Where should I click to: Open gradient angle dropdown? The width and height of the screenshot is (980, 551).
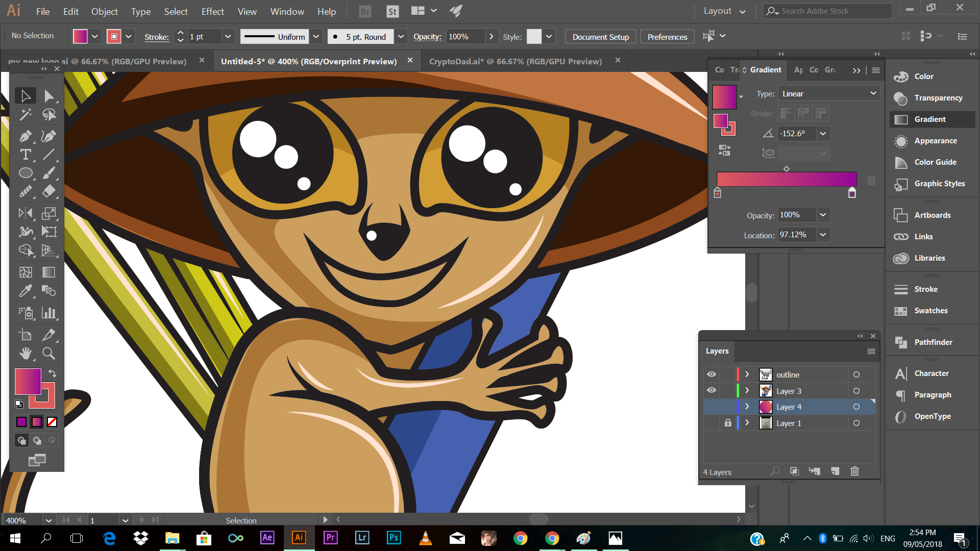pos(823,134)
